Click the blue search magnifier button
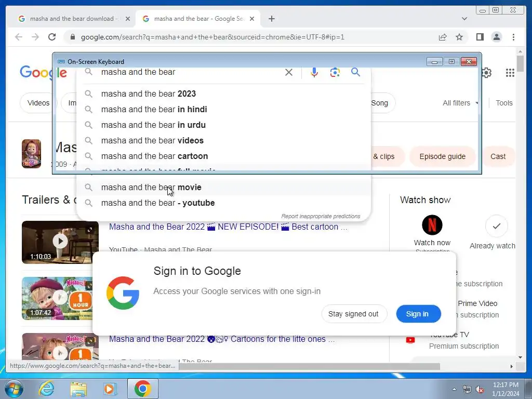Viewport: 532px width, 399px height. point(355,72)
